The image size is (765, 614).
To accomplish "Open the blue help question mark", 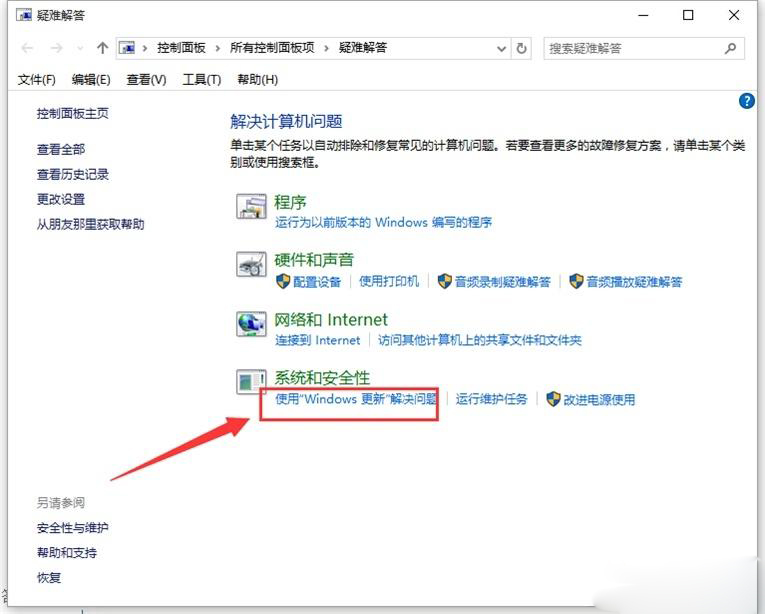I will pyautogui.click(x=746, y=101).
